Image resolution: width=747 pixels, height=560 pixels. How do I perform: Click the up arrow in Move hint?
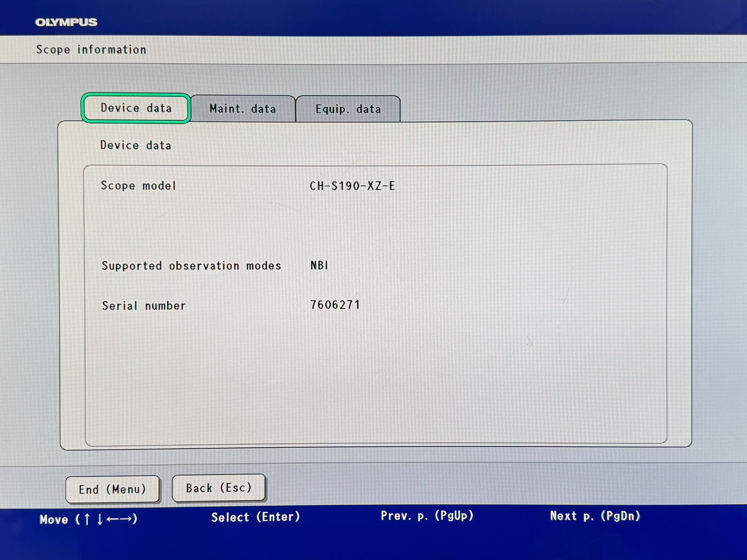click(87, 519)
